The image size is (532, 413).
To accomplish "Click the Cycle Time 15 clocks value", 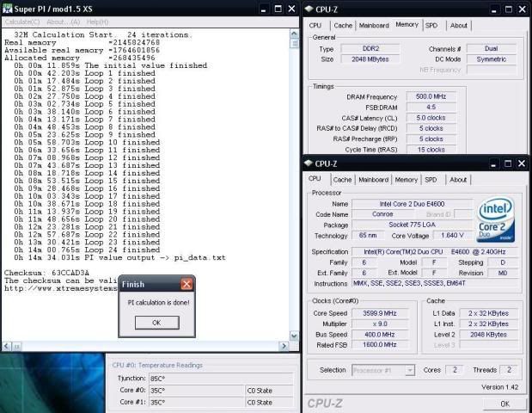I will 431,150.
